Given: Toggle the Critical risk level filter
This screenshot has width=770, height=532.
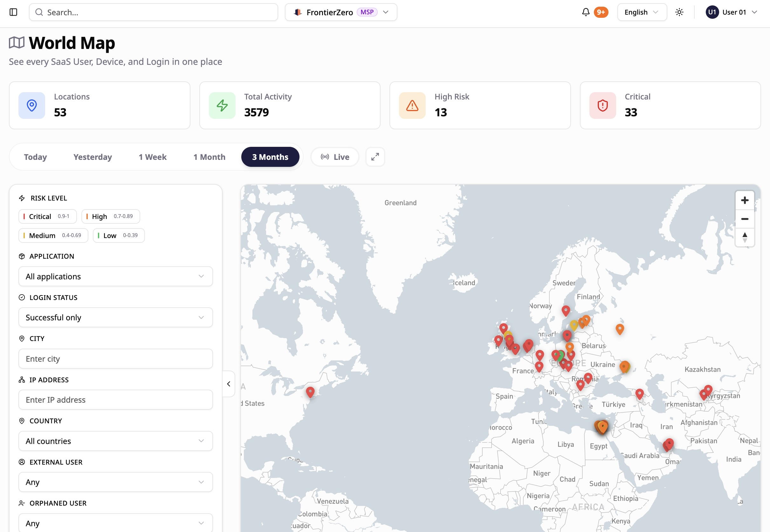Looking at the screenshot, I should click(x=47, y=216).
